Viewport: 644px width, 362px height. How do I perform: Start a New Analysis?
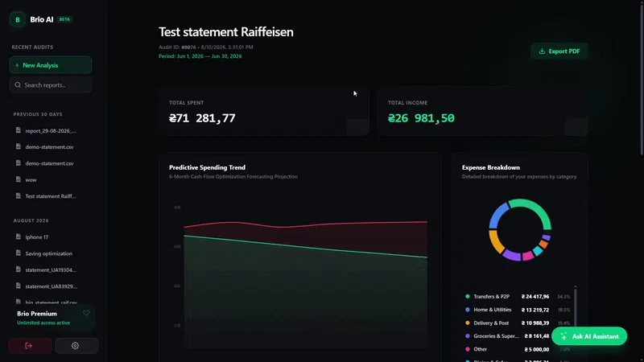(x=51, y=65)
